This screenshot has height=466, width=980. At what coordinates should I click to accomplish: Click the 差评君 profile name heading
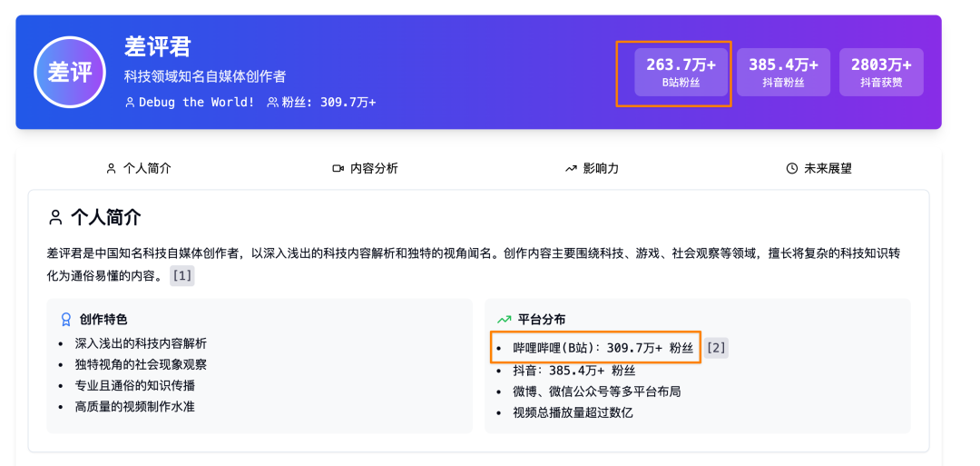point(158,47)
